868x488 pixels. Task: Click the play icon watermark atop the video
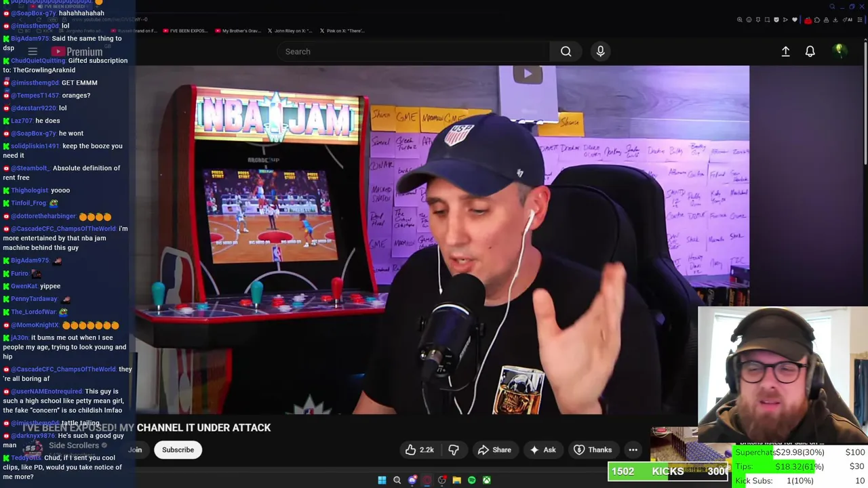[x=528, y=74]
